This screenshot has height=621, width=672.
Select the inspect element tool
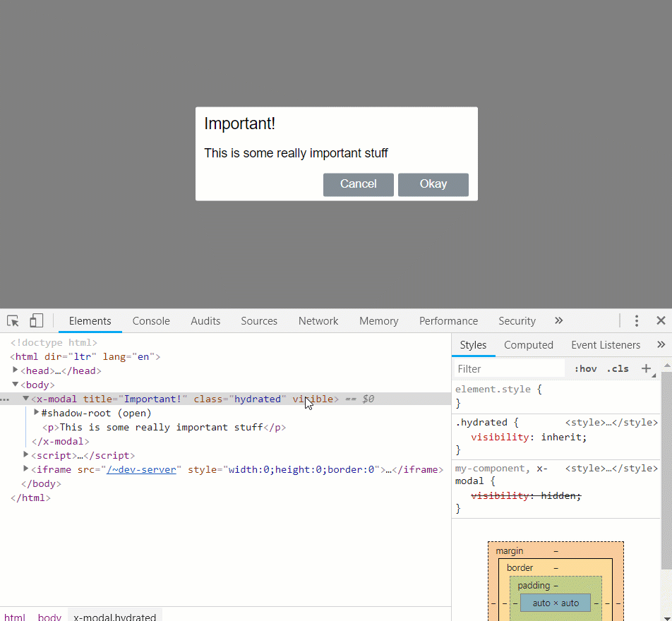pyautogui.click(x=13, y=320)
